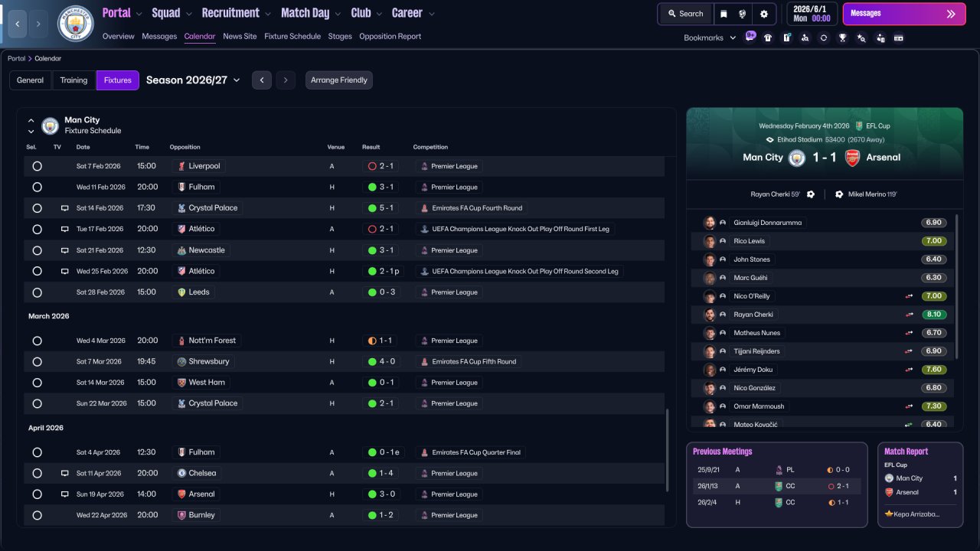Click the 25/9/21 previous meeting row

pyautogui.click(x=776, y=470)
